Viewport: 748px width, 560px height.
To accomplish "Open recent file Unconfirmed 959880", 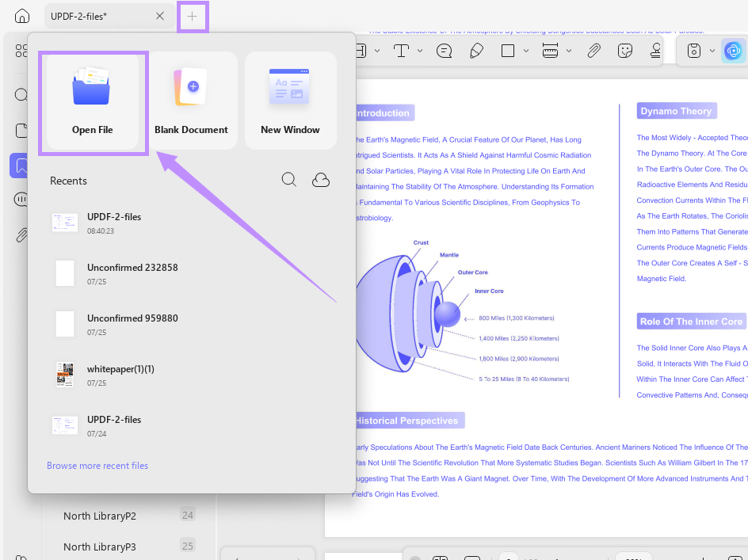I will (x=191, y=324).
